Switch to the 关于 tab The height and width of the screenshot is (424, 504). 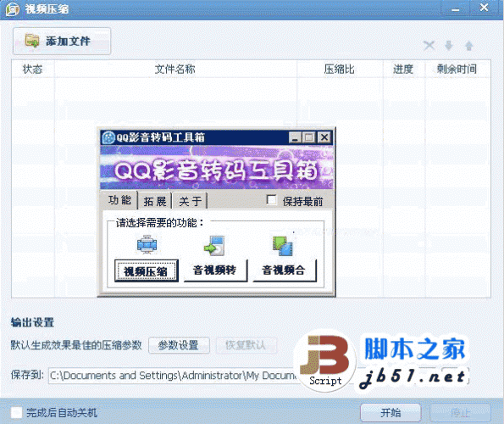click(x=191, y=201)
